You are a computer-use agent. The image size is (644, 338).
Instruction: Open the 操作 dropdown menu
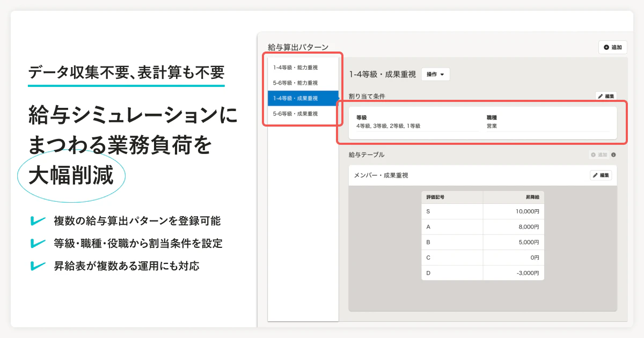[435, 74]
